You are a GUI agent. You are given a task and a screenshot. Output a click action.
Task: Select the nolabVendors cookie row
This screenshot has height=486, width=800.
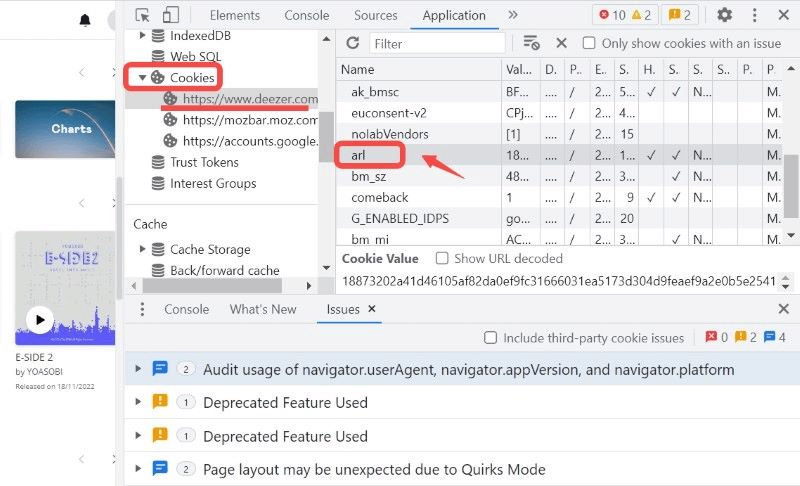point(559,134)
